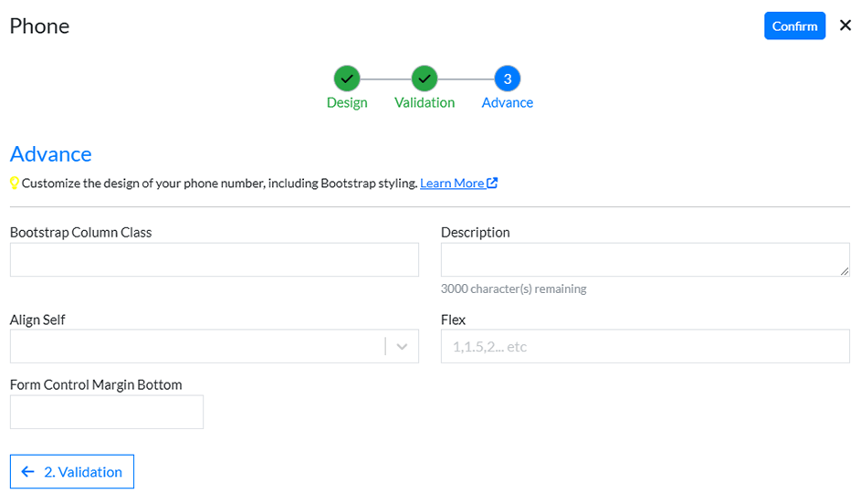
Task: Select the Advance step label
Action: point(508,103)
